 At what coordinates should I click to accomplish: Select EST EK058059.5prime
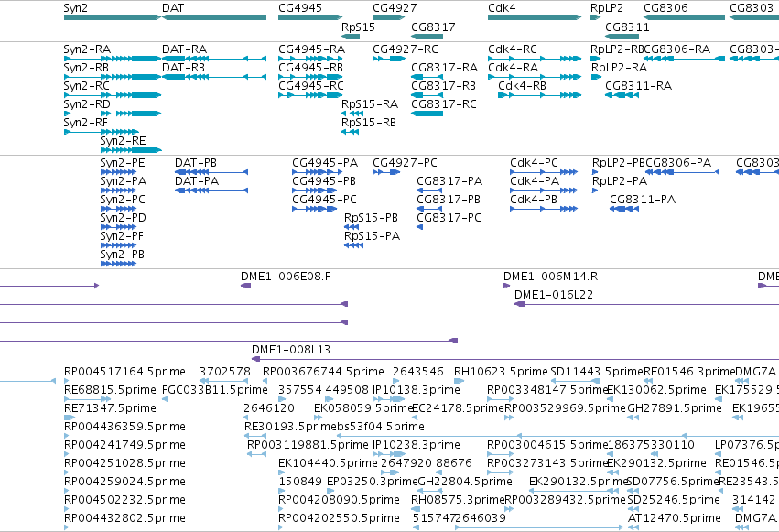click(319, 418)
